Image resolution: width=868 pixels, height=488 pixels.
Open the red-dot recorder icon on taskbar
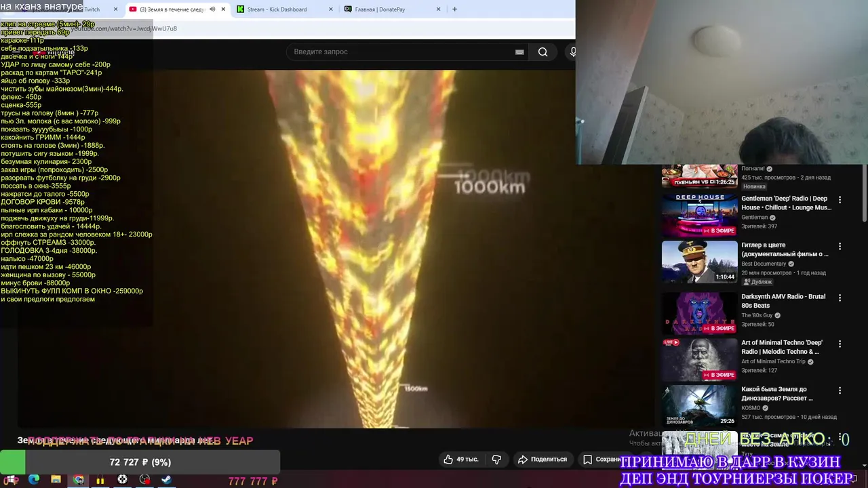tap(144, 480)
